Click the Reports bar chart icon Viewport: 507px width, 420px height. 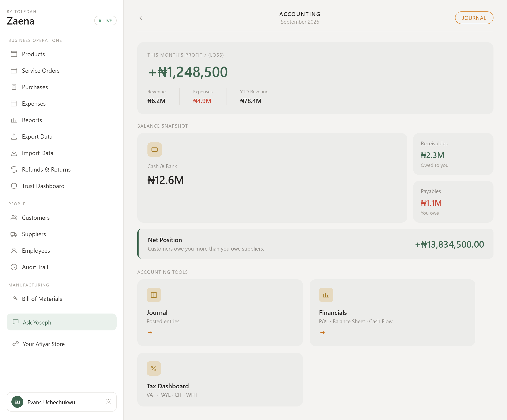(x=14, y=120)
